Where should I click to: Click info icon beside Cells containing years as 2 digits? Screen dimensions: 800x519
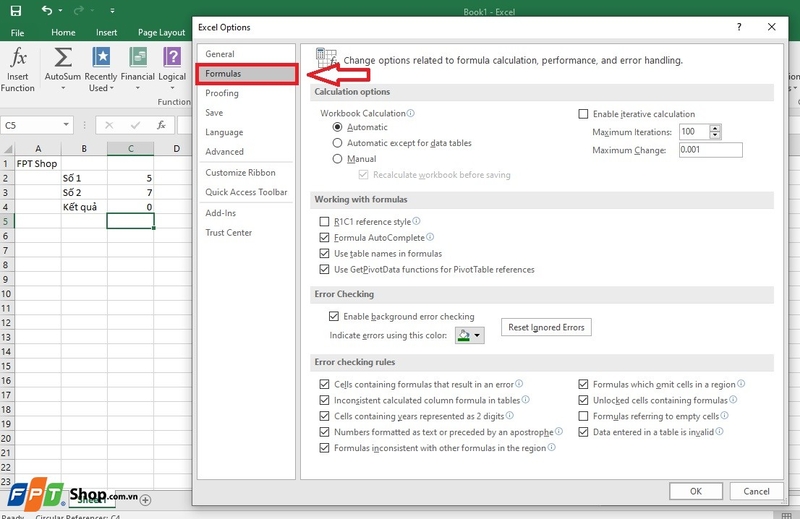point(510,415)
